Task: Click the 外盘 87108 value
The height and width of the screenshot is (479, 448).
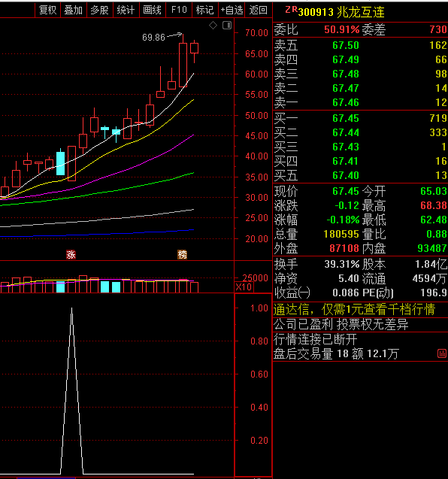Action: [344, 248]
